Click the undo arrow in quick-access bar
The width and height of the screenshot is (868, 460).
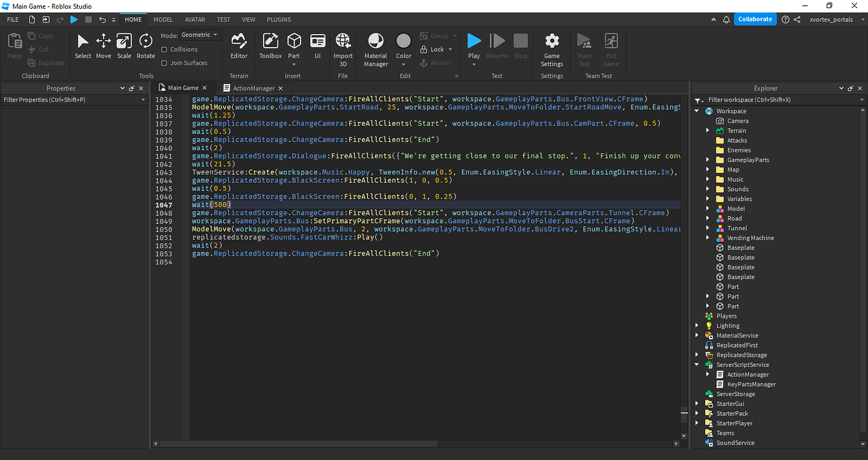tap(103, 19)
